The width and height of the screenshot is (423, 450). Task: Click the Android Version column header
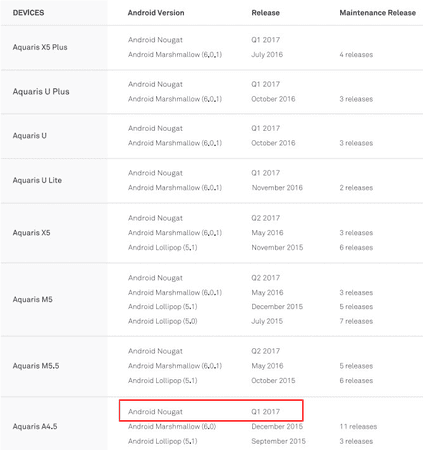coord(156,13)
